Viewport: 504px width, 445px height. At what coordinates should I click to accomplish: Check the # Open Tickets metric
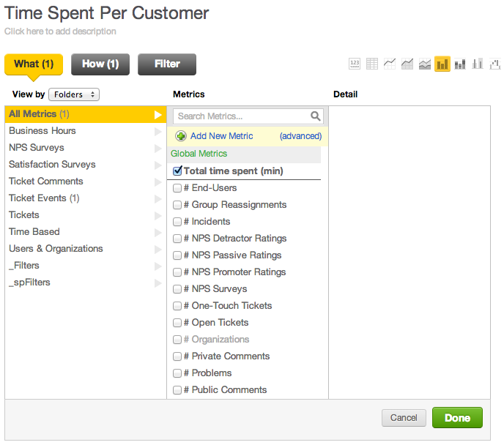coord(177,322)
